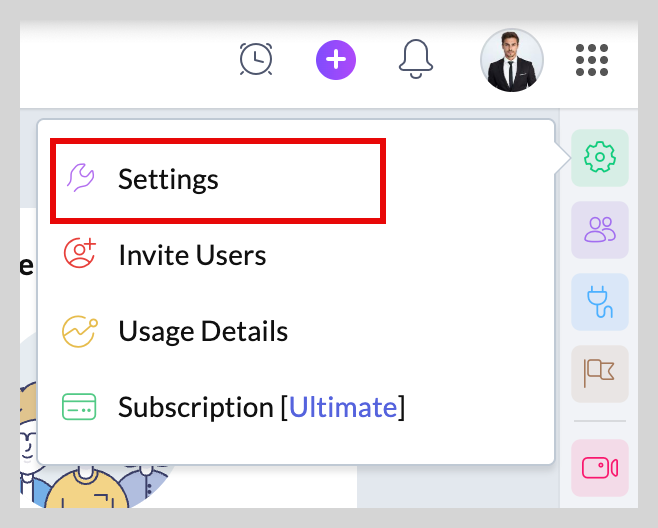Click the yellow usage chart icon
The width and height of the screenshot is (658, 528).
[80, 332]
